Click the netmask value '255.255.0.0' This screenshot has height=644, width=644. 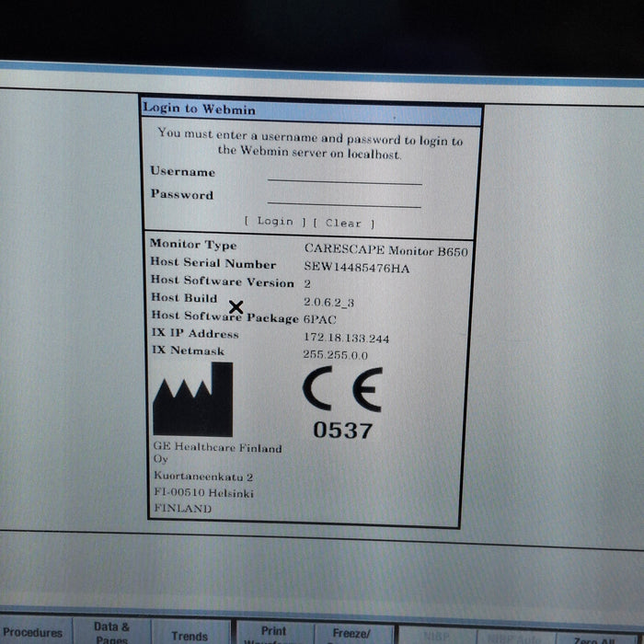click(336, 355)
